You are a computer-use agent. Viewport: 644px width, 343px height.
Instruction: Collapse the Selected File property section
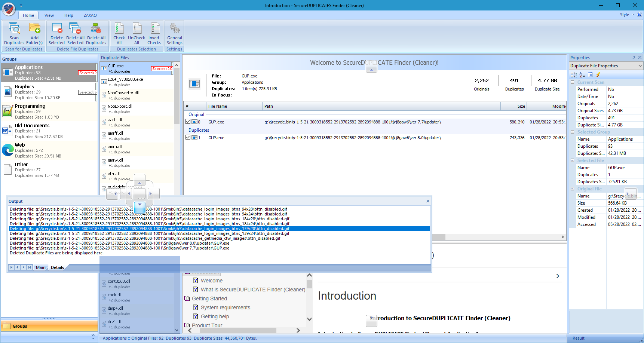tap(572, 160)
